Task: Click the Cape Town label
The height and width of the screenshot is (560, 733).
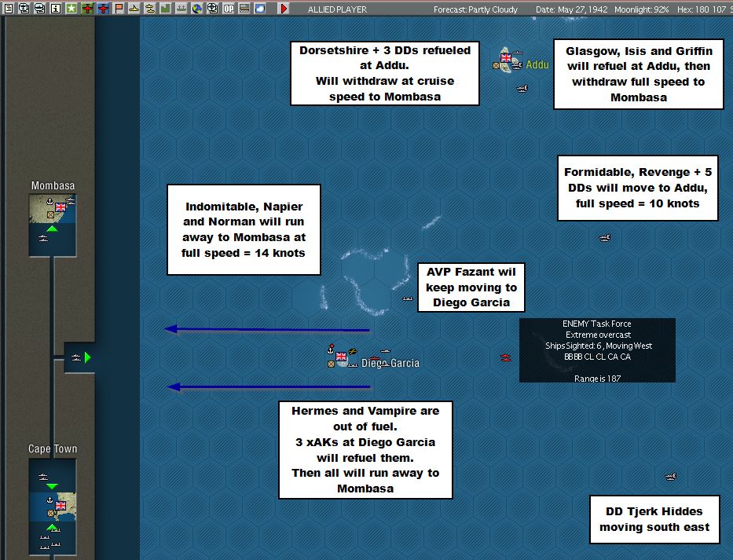Action: tap(53, 448)
